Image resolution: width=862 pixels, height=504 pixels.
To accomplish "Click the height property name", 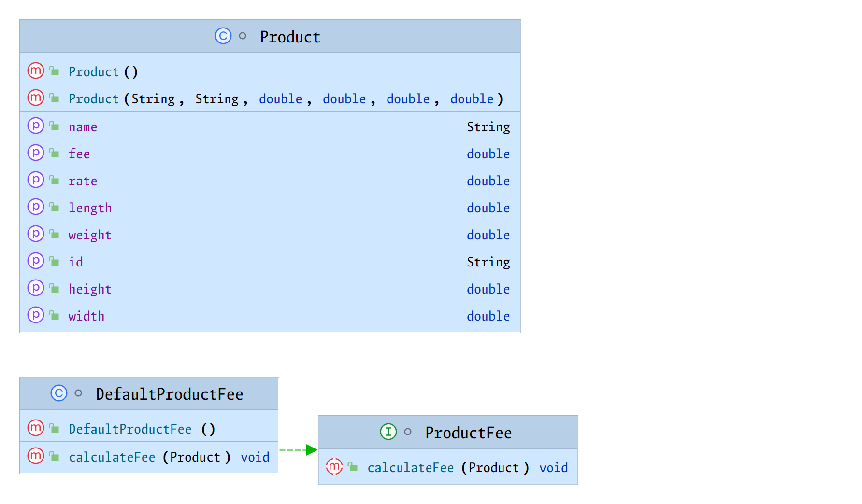I will pyautogui.click(x=90, y=289).
